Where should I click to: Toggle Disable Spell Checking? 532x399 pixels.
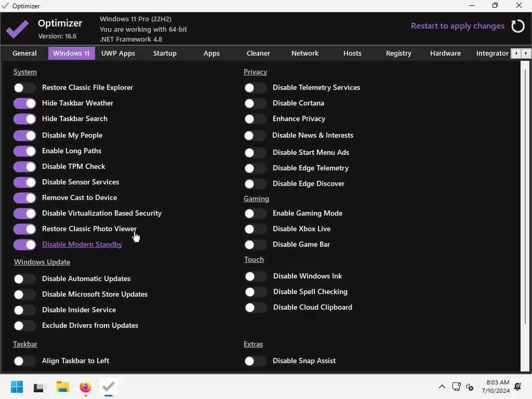coord(256,292)
